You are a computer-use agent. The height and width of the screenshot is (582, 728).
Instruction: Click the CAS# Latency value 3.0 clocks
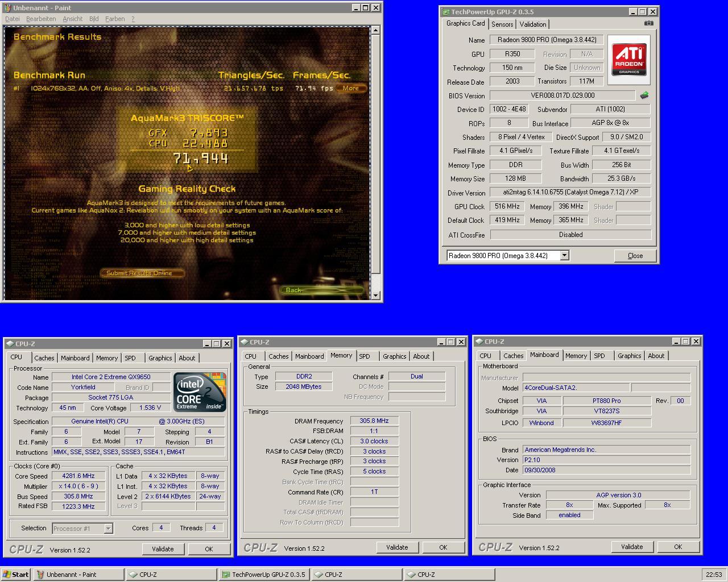coord(374,441)
